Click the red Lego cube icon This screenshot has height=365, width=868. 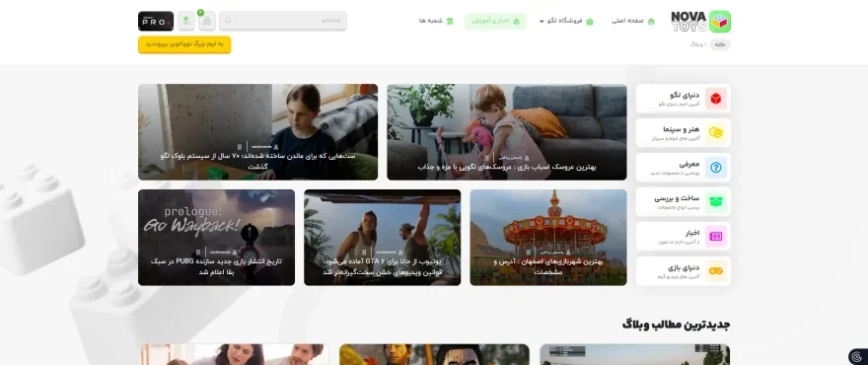pos(716,99)
